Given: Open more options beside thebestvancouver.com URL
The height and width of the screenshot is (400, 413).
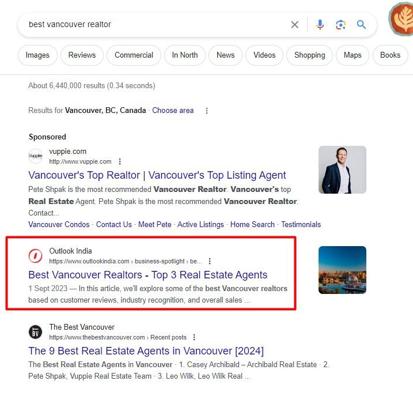Looking at the screenshot, I should [194, 337].
